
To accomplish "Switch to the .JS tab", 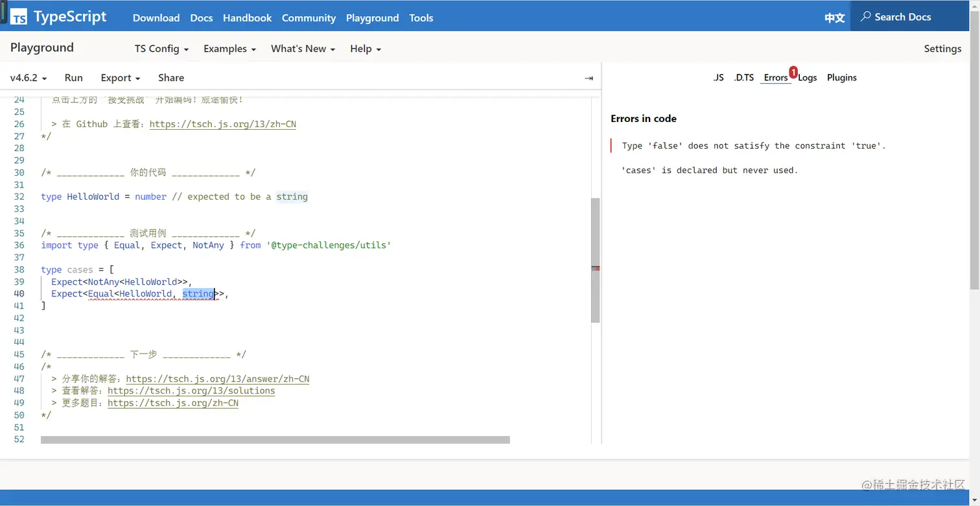I will coord(718,77).
